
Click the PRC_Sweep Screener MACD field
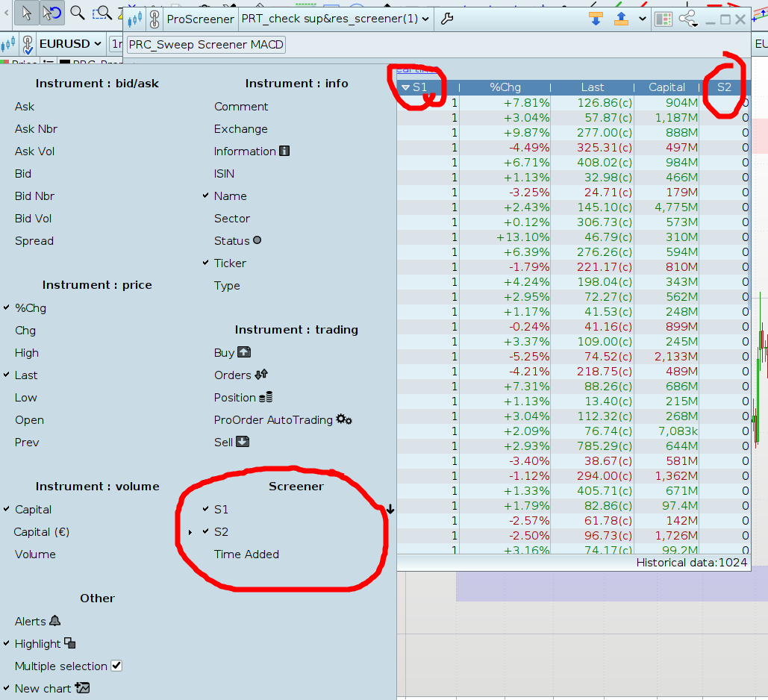[206, 45]
